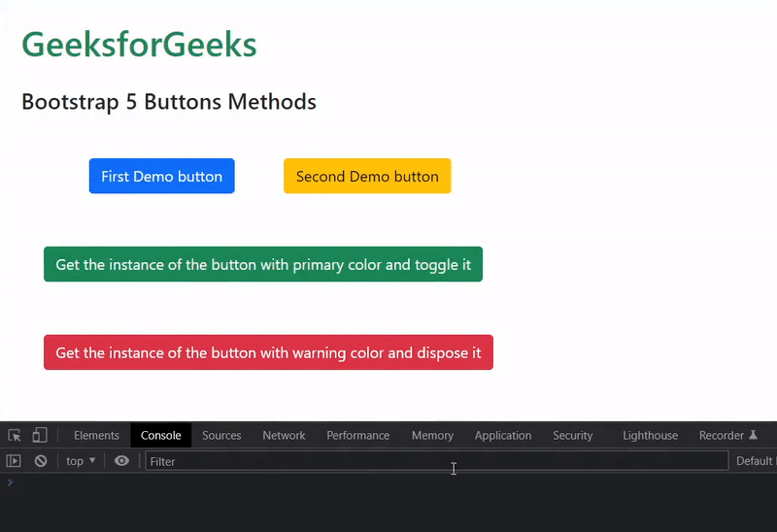Click the console prompt arrow
This screenshot has width=777, height=532.
coord(10,482)
